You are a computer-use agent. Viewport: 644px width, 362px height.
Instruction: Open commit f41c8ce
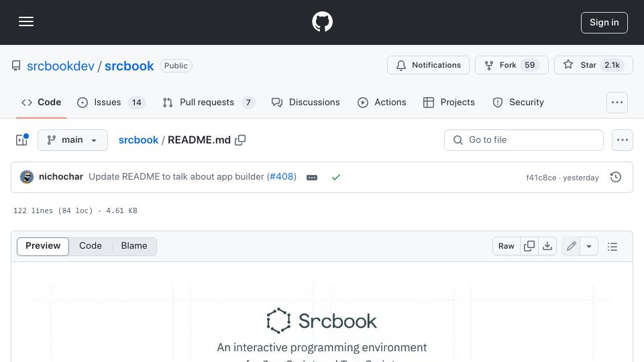tap(541, 178)
